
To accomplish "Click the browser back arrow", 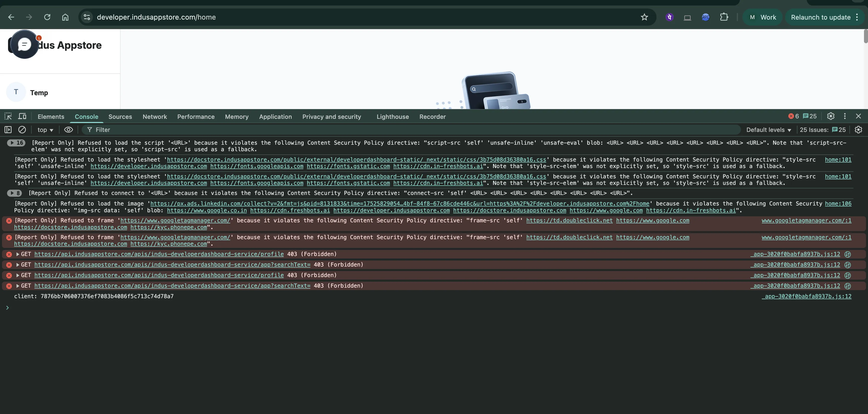I will [x=11, y=17].
